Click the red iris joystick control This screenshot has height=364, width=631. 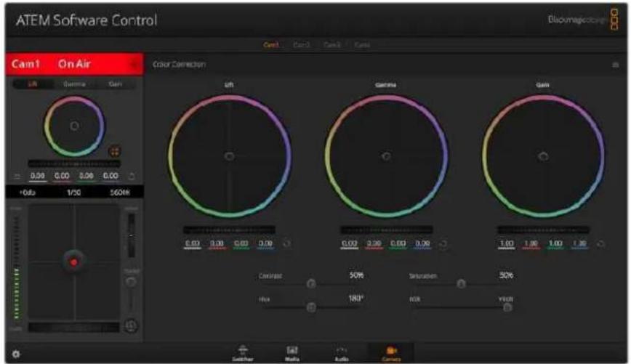pos(73,262)
